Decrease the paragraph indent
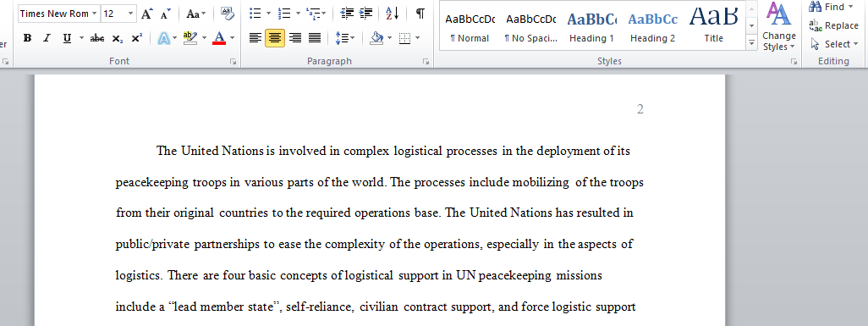The width and height of the screenshot is (868, 326). [x=347, y=14]
